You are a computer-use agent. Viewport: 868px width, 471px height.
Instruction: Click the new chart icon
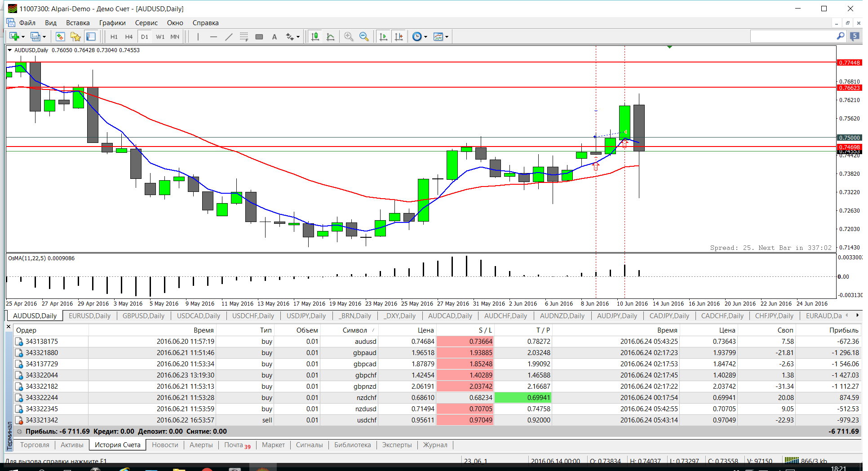pos(14,37)
